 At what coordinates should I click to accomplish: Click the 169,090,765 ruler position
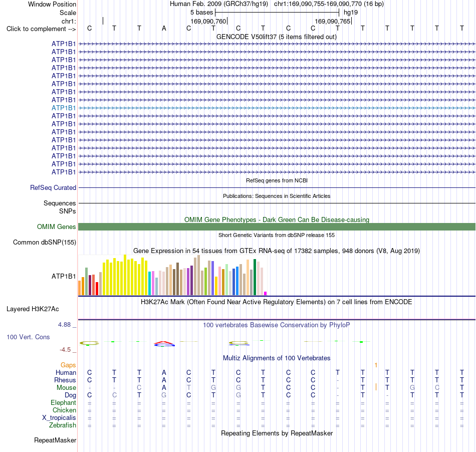click(x=333, y=21)
